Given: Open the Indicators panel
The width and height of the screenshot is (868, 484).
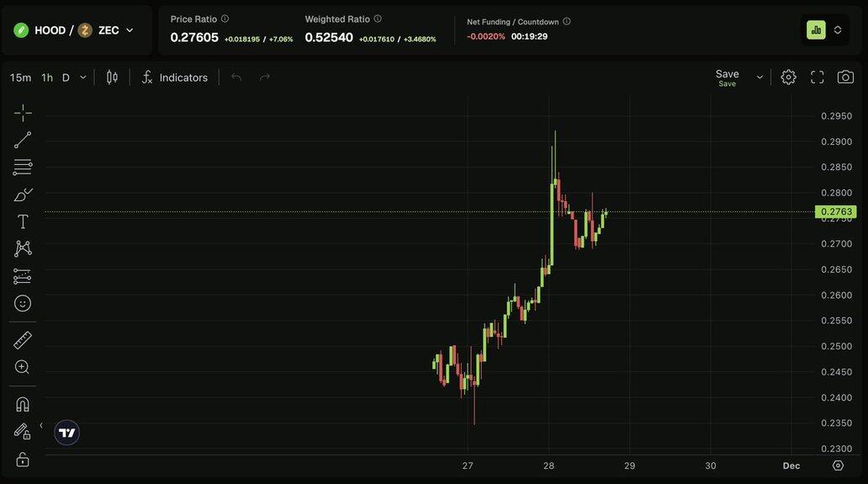Looking at the screenshot, I should 174,77.
